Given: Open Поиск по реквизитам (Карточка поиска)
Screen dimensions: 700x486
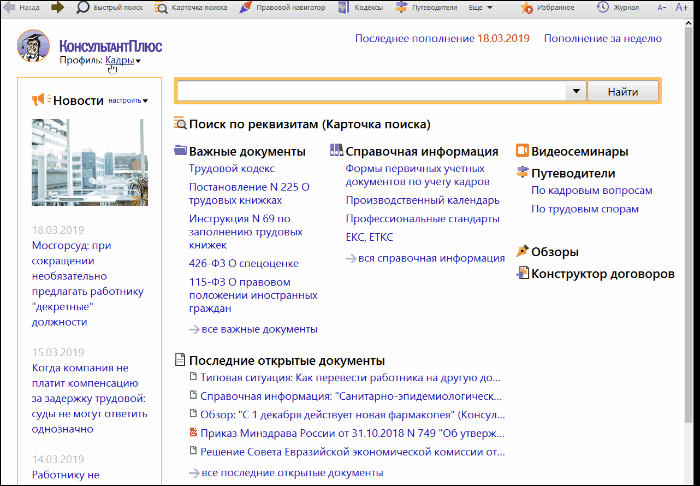Looking at the screenshot, I should point(310,124).
